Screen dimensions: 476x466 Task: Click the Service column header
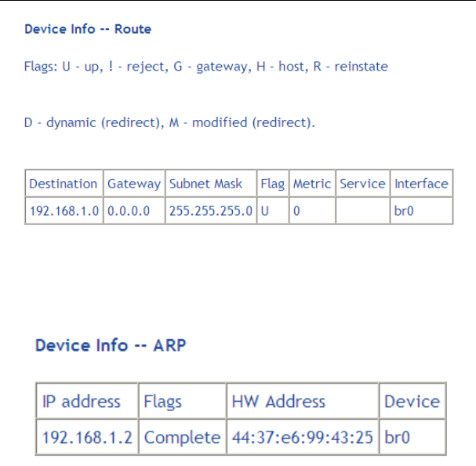[x=362, y=184]
